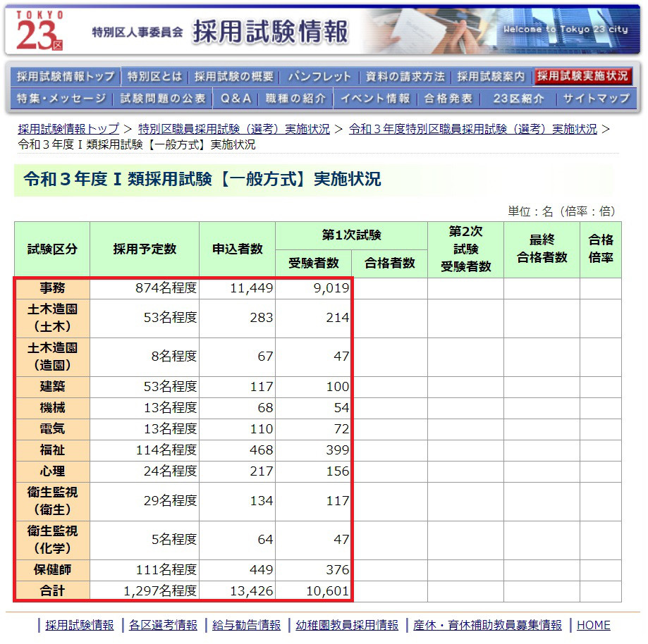Select row label 機械
This screenshot has height=644, width=648.
coord(52,408)
